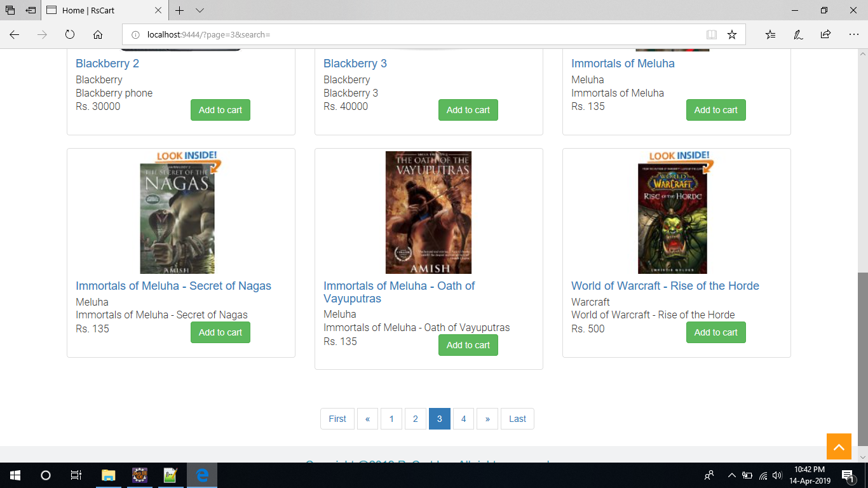Add Blackberry 3 to cart
Screen dimensions: 868x488
point(468,110)
